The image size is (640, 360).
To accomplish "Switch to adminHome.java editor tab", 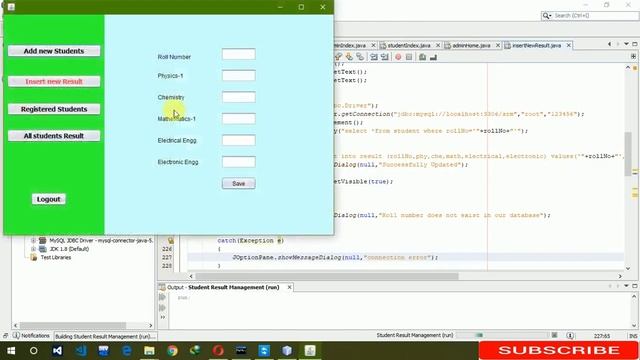I will coord(471,45).
